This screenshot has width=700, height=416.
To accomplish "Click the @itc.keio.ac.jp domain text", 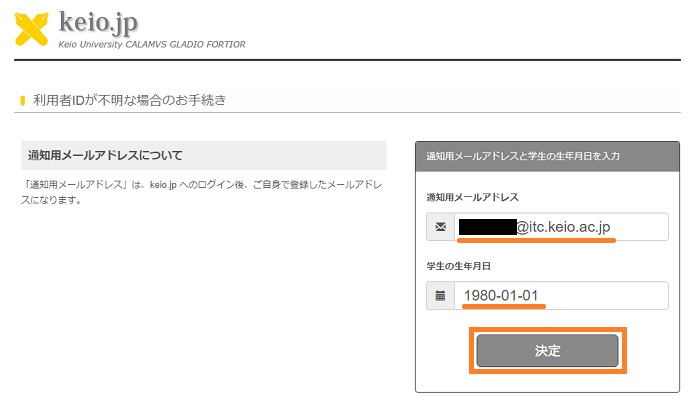I will 563,227.
